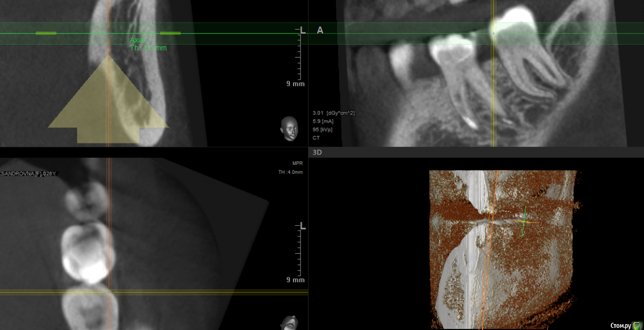Viewport: 644px width, 330px height.
Task: Click the 95 [kVp] exposure info text
Action: click(324, 130)
